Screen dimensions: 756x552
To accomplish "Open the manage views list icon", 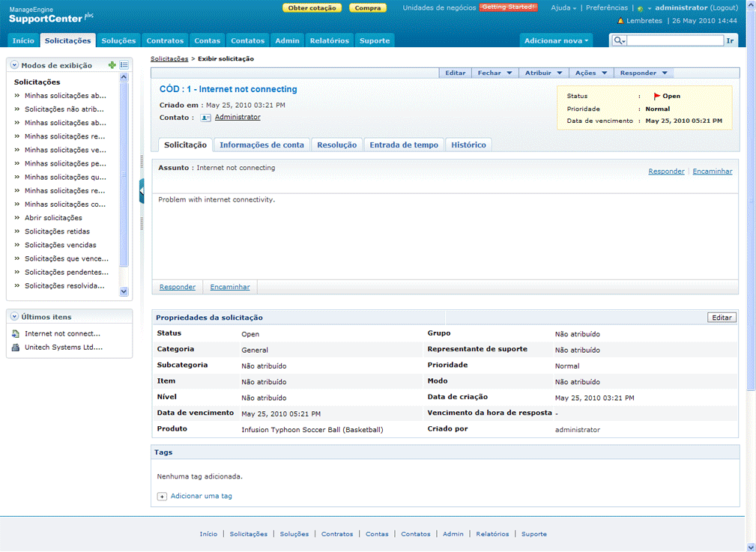I will tap(124, 65).
